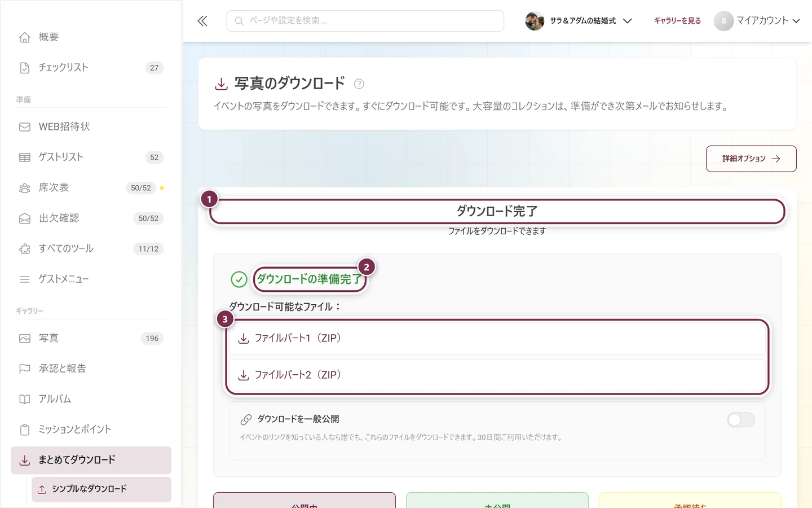Click the ページや設定を検索 search field

point(365,21)
